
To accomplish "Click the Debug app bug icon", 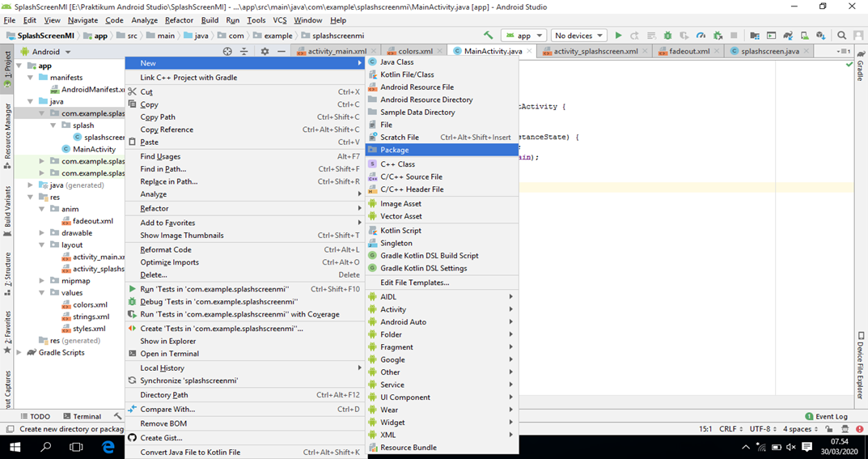I will [668, 36].
